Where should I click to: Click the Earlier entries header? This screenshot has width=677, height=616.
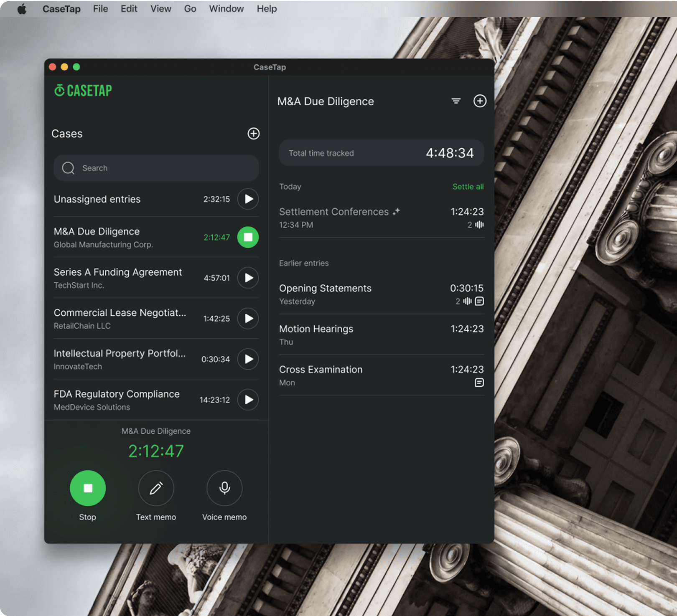[x=304, y=263]
